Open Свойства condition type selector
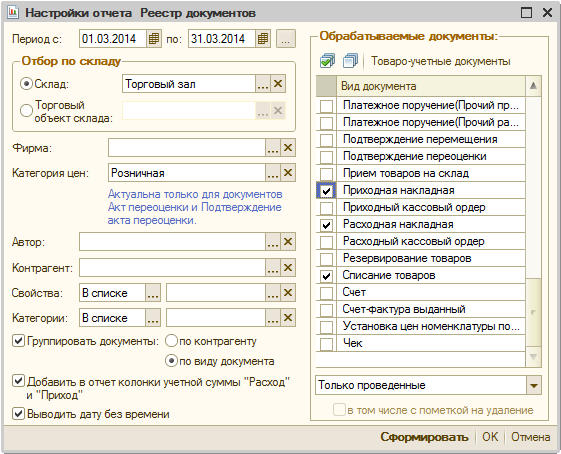Image resolution: width=561 pixels, height=454 pixels. (x=153, y=293)
